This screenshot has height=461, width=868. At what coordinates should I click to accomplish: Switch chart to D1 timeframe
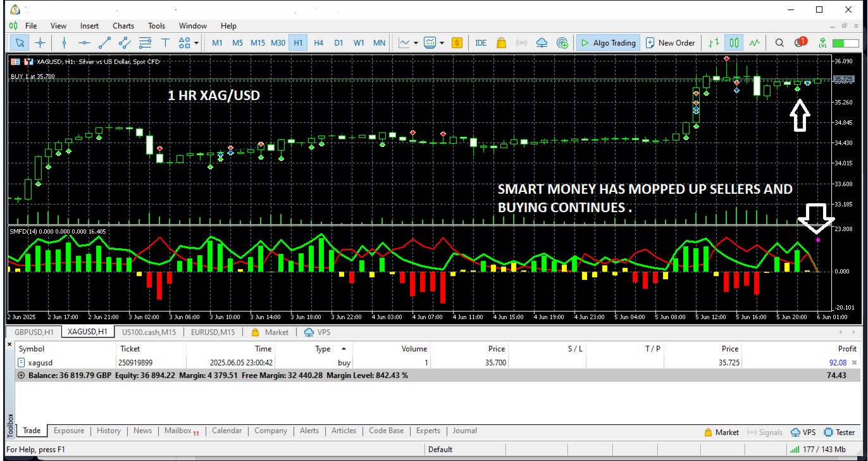tap(338, 43)
